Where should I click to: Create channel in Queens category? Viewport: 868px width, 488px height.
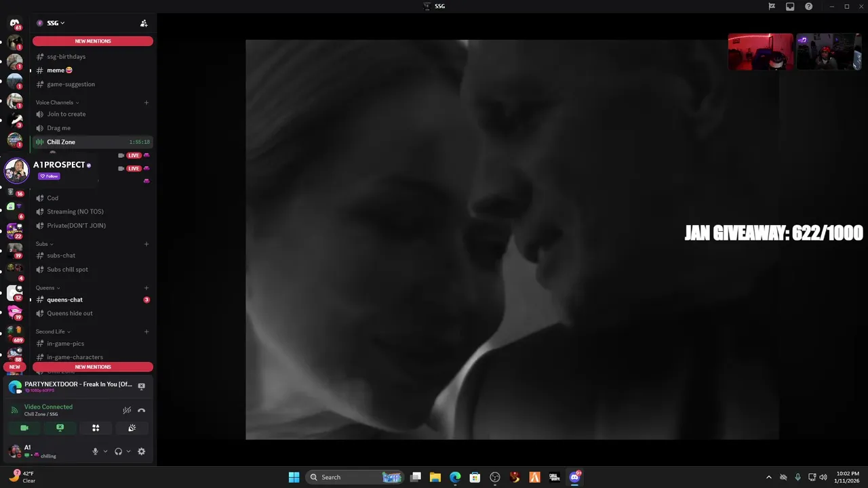[x=146, y=287]
